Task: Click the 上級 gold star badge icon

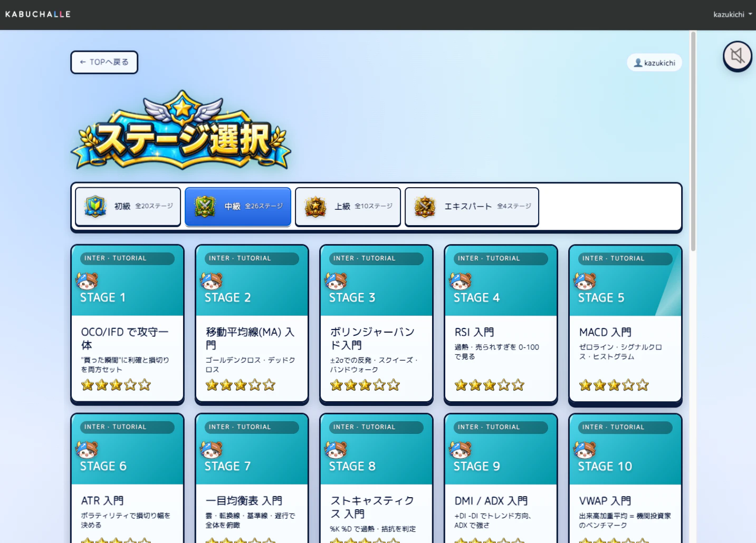Action: (x=315, y=206)
